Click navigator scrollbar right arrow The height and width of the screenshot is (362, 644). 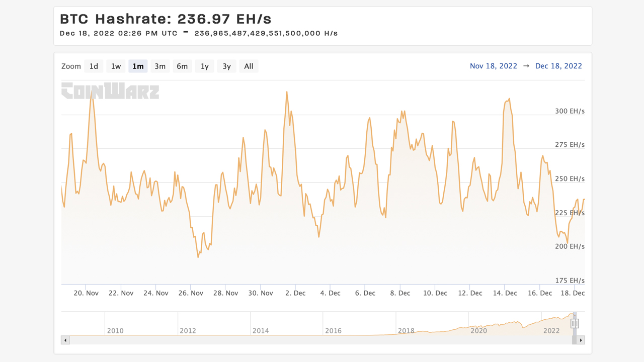581,340
